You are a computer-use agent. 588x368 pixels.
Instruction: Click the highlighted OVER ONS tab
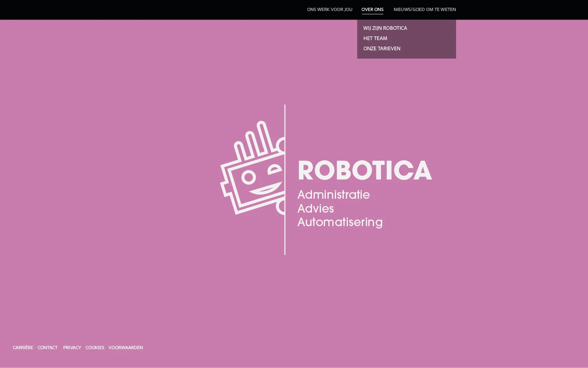click(372, 9)
